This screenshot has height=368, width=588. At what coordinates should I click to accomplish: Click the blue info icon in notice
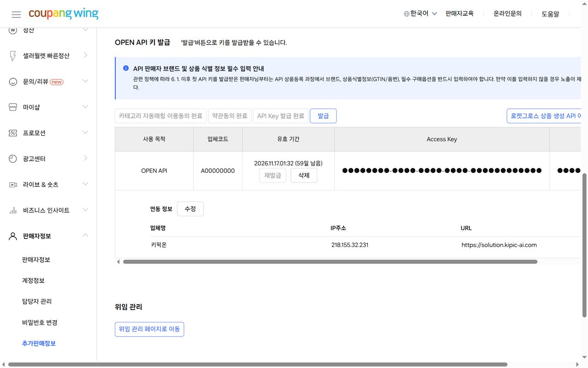click(126, 68)
